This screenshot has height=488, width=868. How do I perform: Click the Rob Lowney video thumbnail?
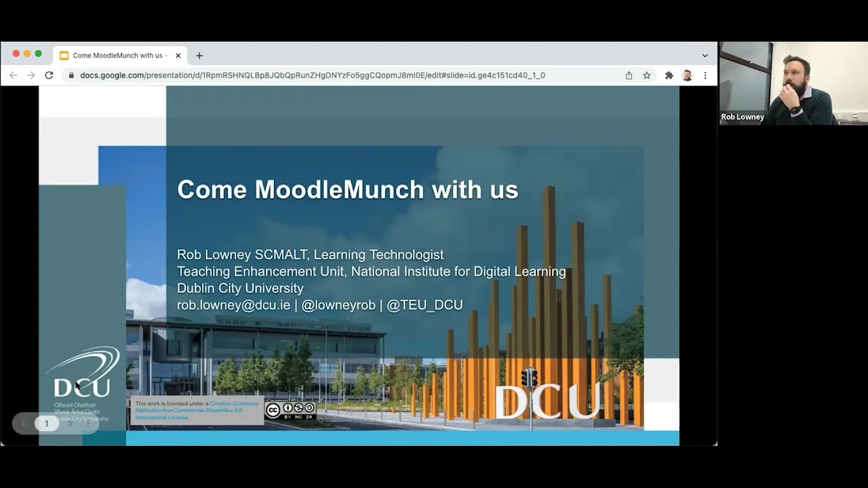(x=793, y=83)
